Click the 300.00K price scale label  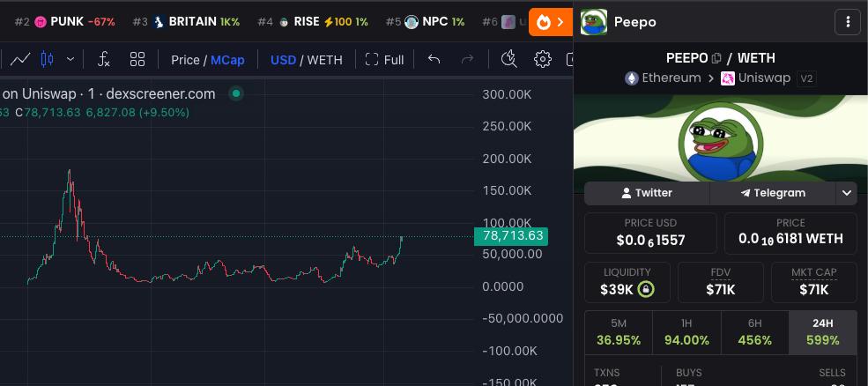pyautogui.click(x=507, y=94)
